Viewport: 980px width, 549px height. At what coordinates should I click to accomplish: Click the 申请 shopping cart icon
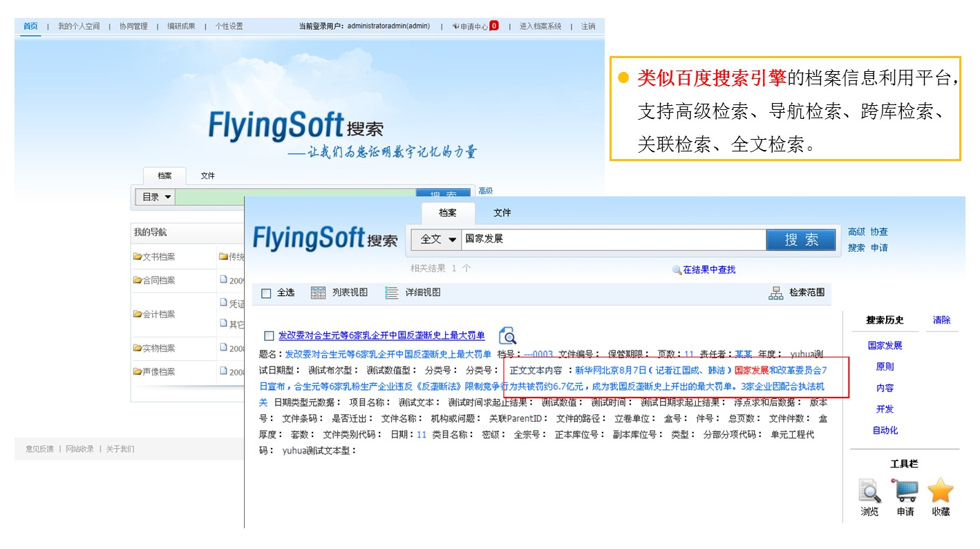coord(906,490)
